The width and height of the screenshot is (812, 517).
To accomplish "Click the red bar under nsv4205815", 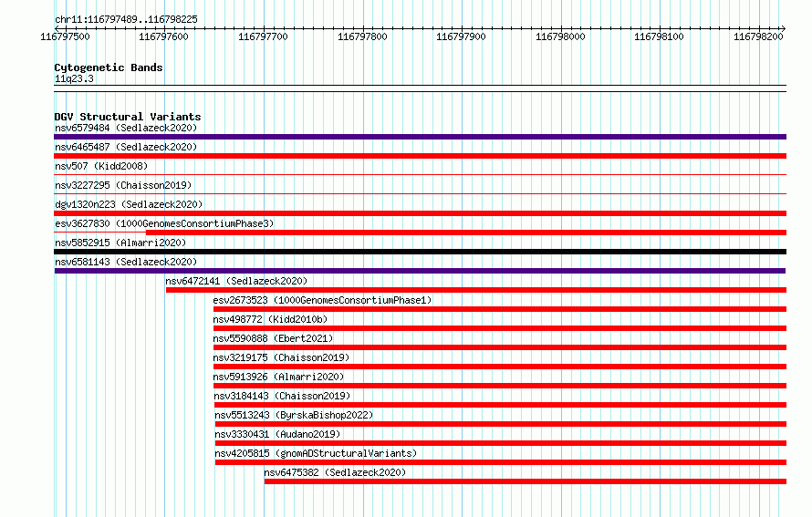I will point(501,462).
